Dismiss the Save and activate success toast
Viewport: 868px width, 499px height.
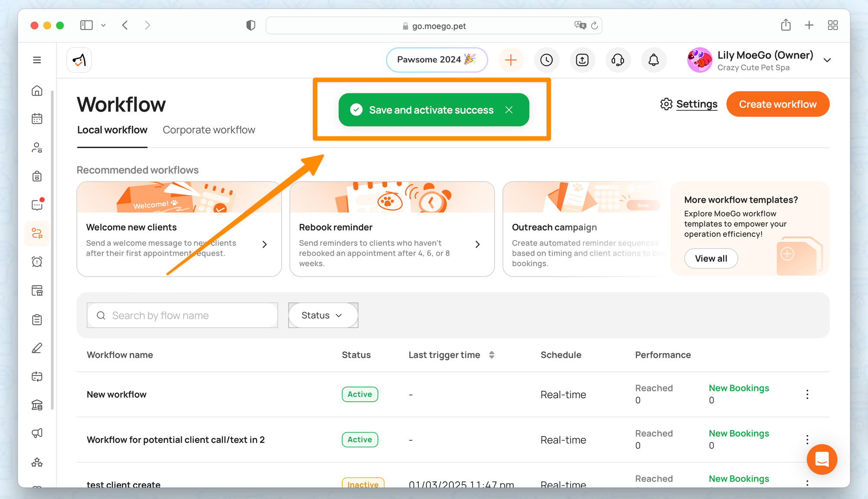coord(509,110)
